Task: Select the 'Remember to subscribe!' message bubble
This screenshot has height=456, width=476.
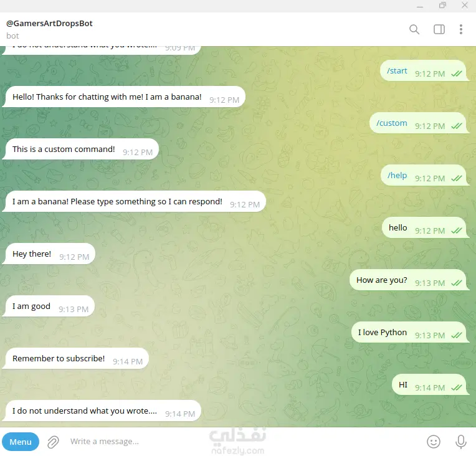Action: (76, 359)
